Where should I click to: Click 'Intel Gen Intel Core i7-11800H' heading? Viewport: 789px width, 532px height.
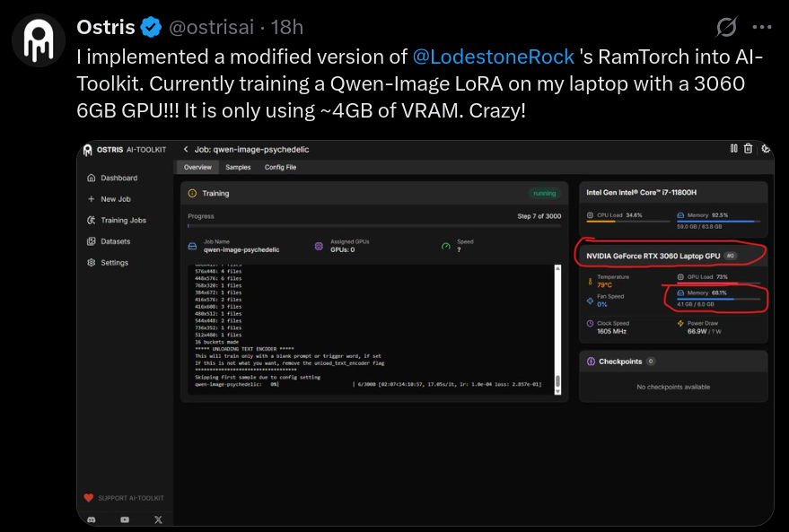[x=642, y=193]
